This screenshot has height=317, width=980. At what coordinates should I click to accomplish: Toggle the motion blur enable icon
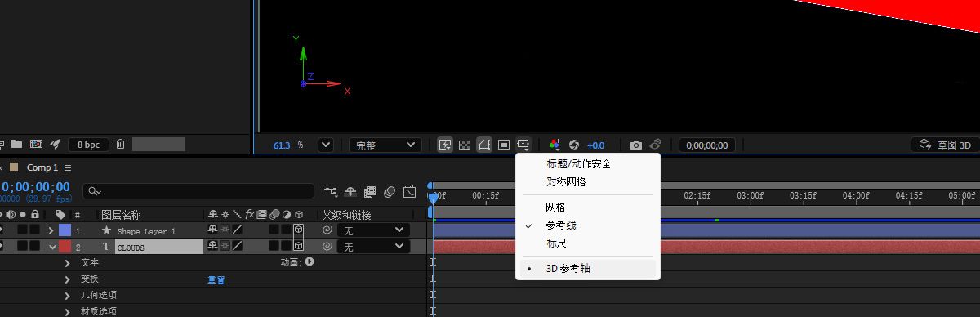click(x=390, y=191)
